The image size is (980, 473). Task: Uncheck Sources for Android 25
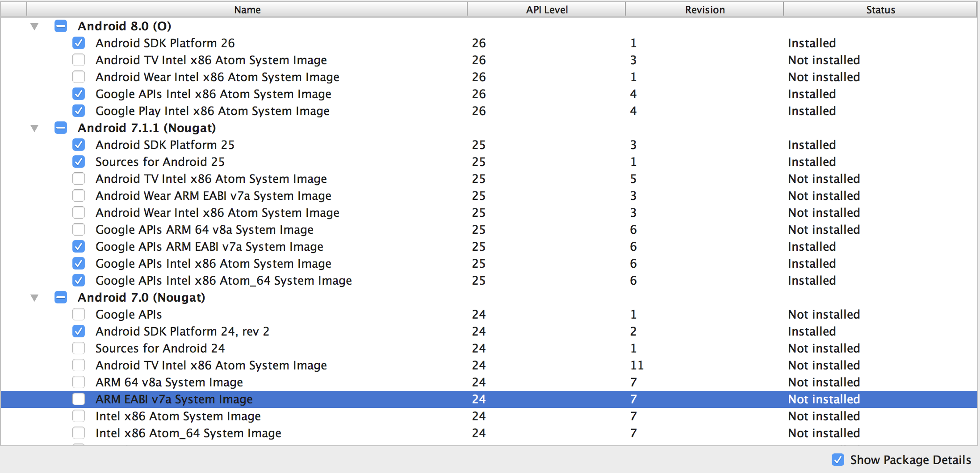coord(79,162)
